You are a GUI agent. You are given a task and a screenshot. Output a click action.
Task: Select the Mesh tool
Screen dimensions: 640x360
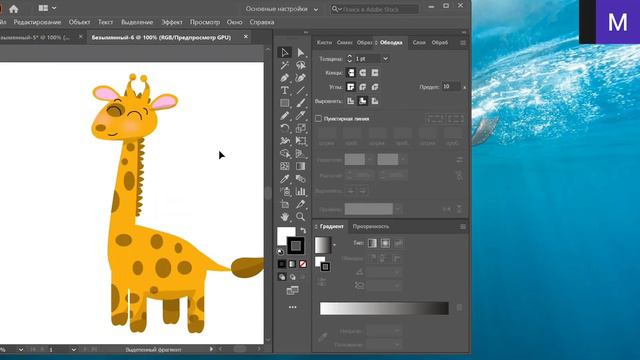(x=284, y=166)
